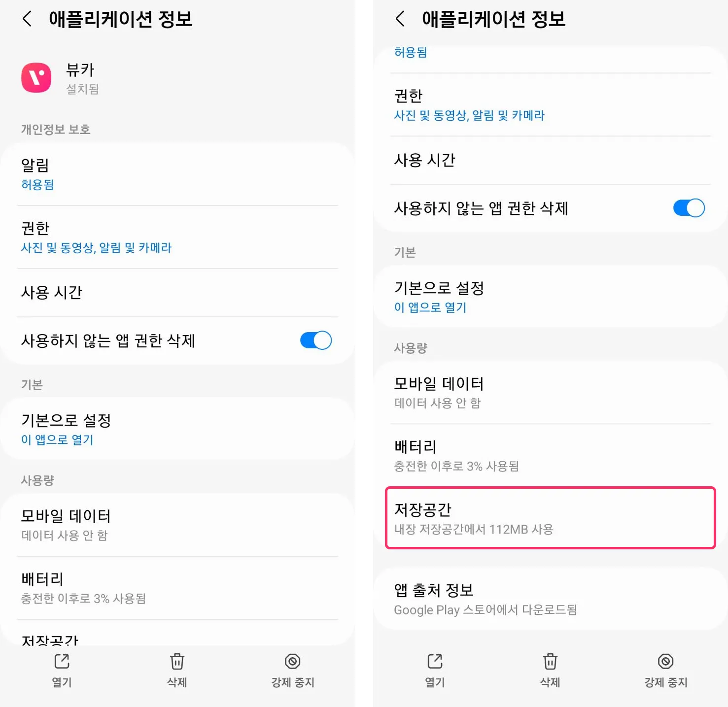Open 권한 permissions on left screen

tap(177, 237)
